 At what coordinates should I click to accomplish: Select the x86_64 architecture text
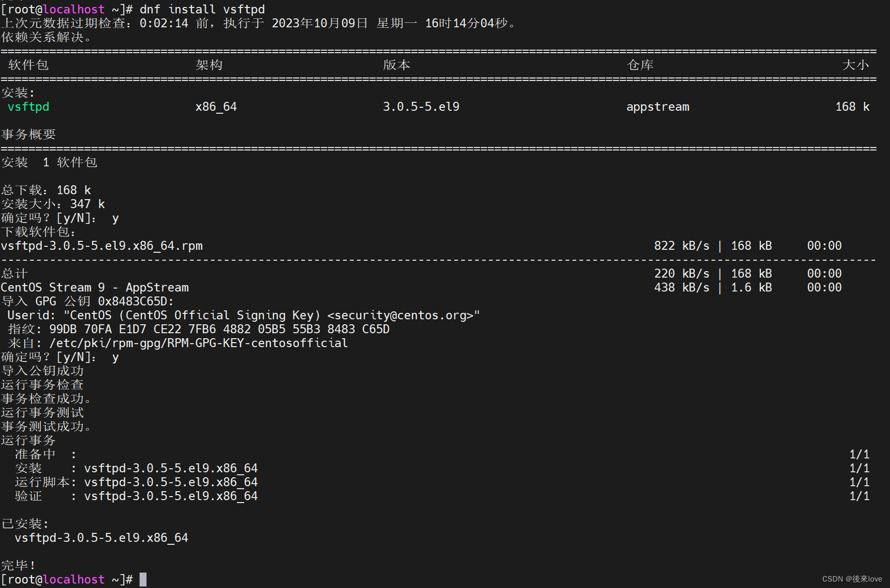(x=216, y=106)
